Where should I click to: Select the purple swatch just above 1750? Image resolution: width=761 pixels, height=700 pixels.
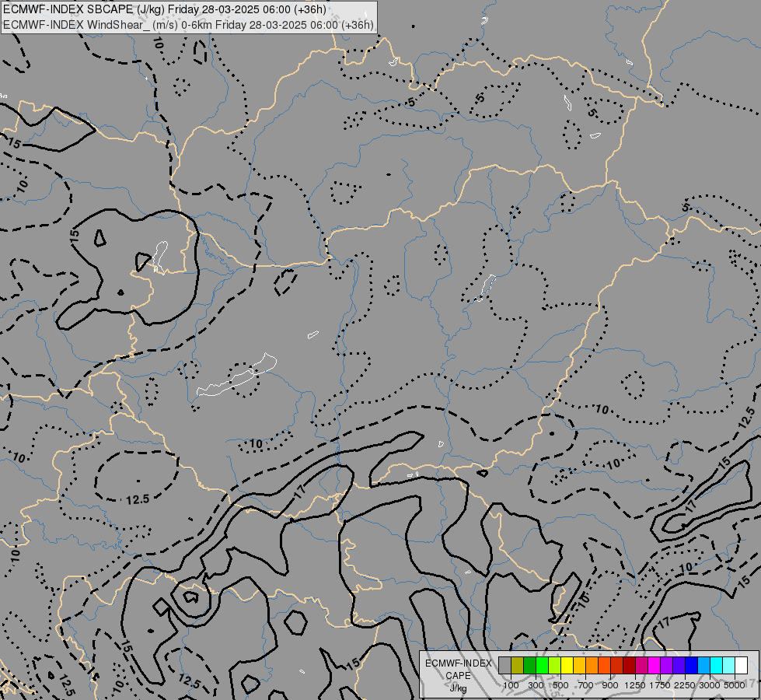point(667,665)
